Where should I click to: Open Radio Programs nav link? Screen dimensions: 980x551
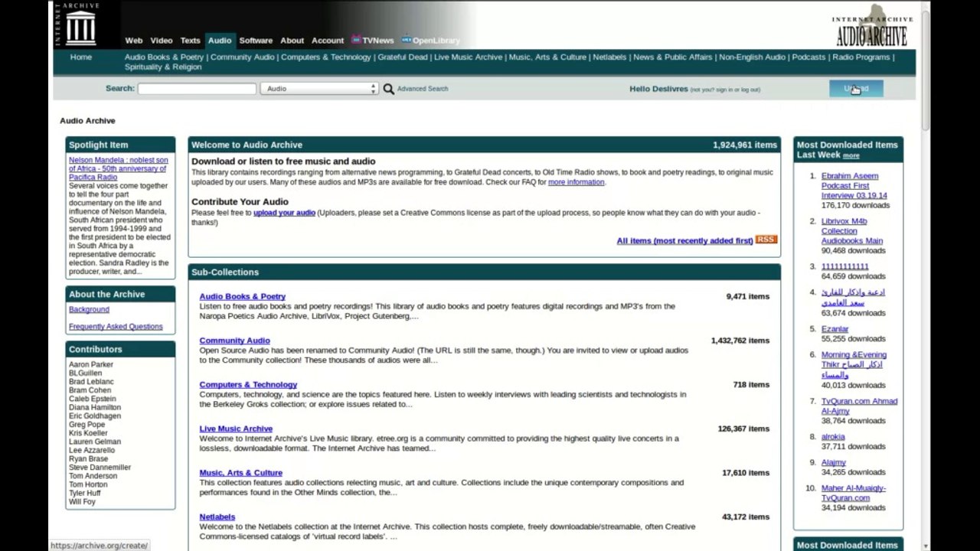click(861, 57)
